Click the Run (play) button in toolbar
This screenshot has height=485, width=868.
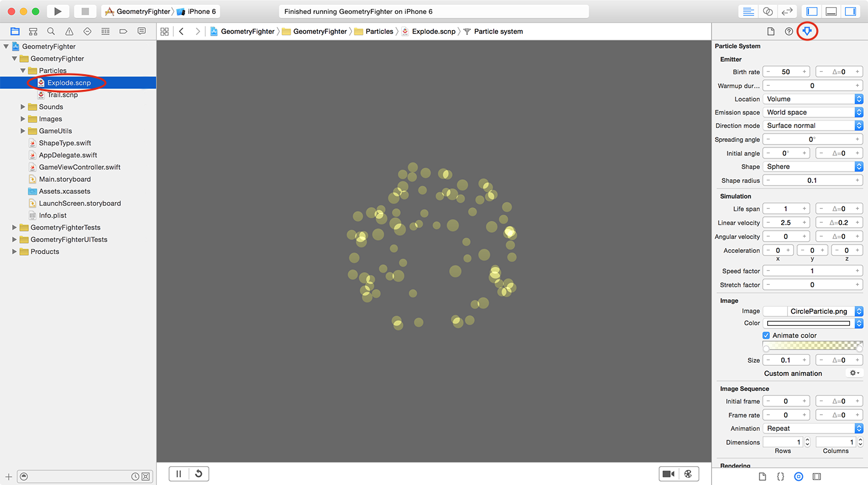coord(57,11)
